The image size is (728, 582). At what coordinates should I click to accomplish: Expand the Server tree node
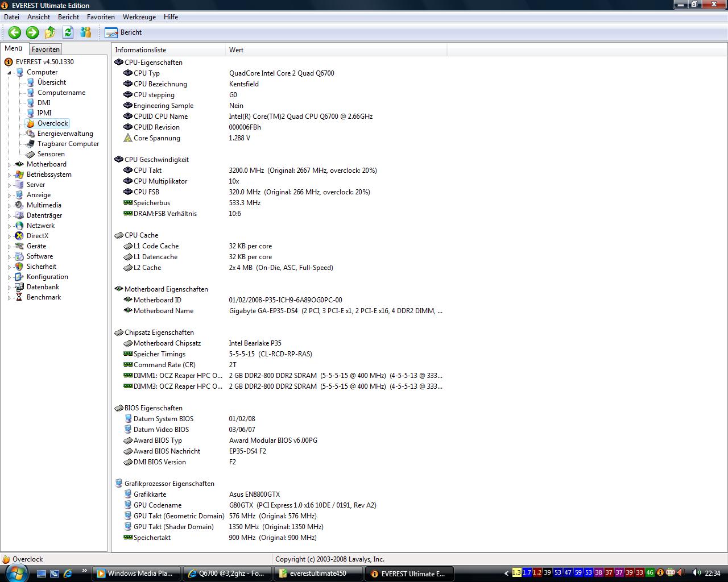tap(9, 185)
